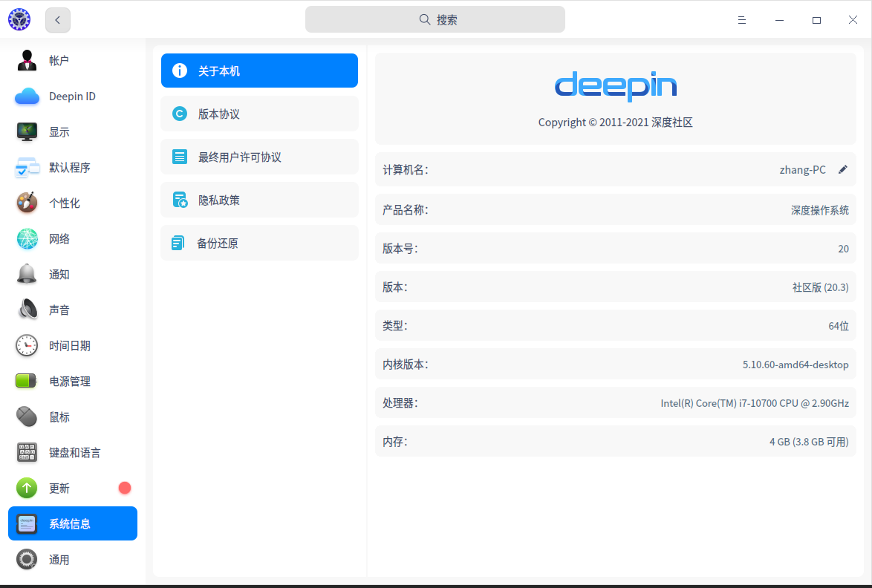The width and height of the screenshot is (872, 588).
Task: Click the 搜索 search field
Action: (x=435, y=19)
